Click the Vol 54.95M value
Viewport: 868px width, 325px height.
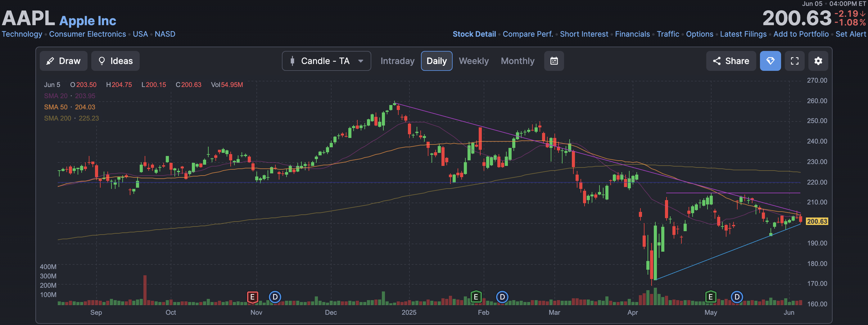point(227,85)
